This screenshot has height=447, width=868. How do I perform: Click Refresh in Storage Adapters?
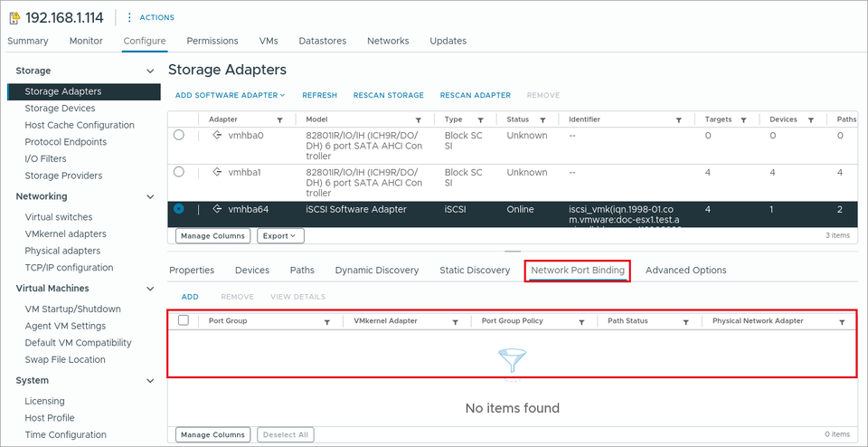coord(319,95)
